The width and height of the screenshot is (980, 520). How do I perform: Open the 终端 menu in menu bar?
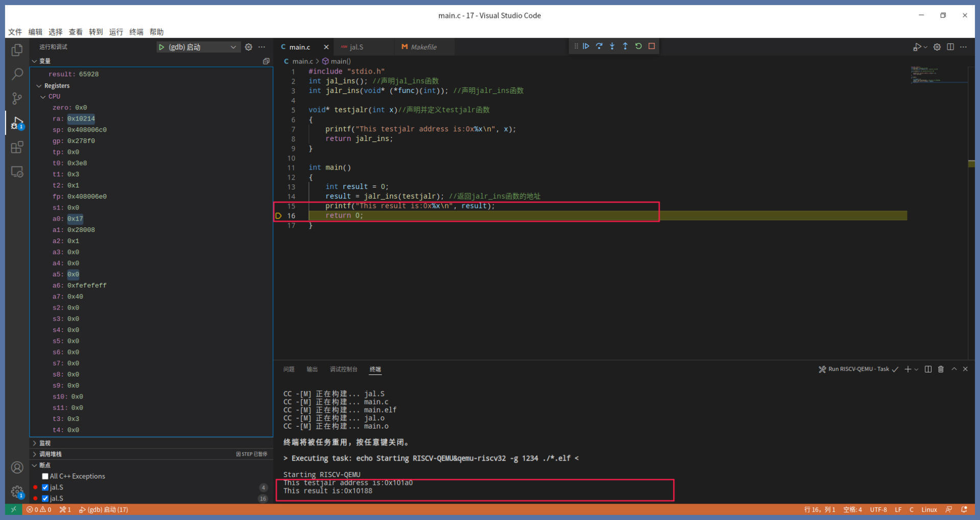tap(136, 32)
